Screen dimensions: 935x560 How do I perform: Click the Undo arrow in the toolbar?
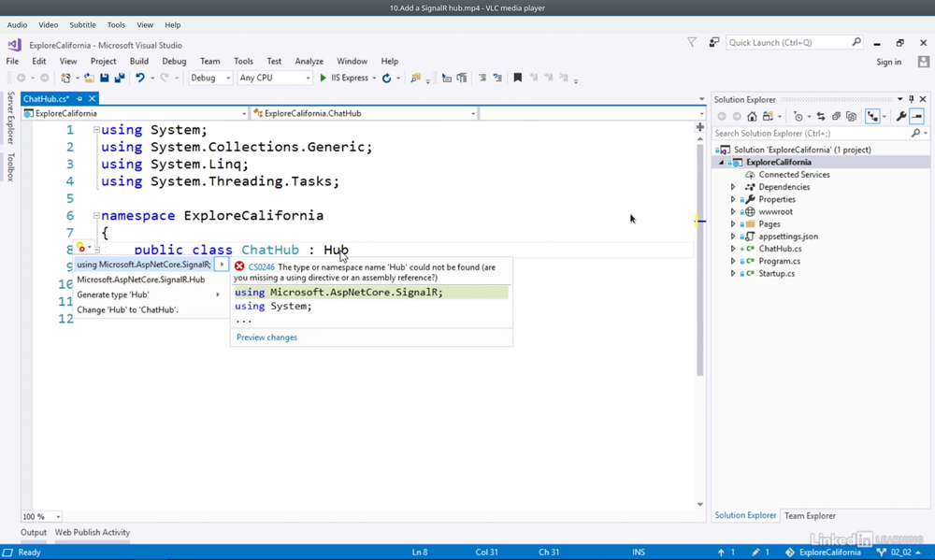tap(139, 79)
